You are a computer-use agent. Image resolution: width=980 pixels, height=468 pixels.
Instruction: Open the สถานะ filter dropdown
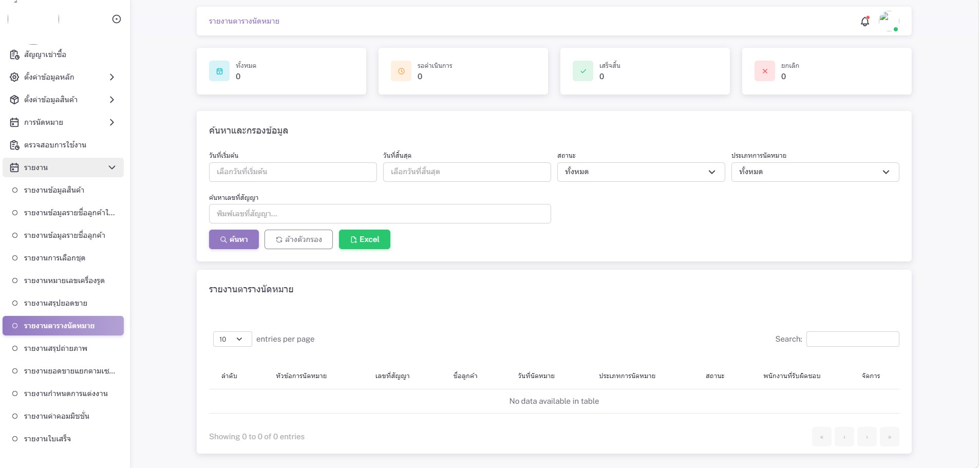tap(640, 172)
